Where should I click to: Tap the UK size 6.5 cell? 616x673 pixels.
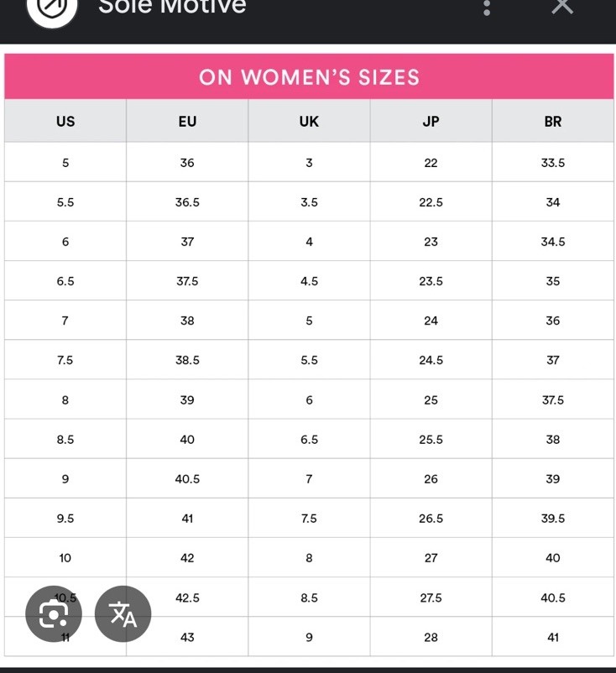309,439
